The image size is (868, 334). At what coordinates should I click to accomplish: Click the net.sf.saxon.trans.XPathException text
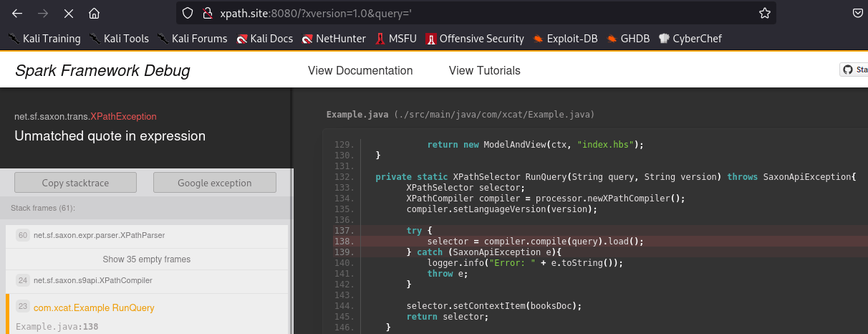coord(85,116)
